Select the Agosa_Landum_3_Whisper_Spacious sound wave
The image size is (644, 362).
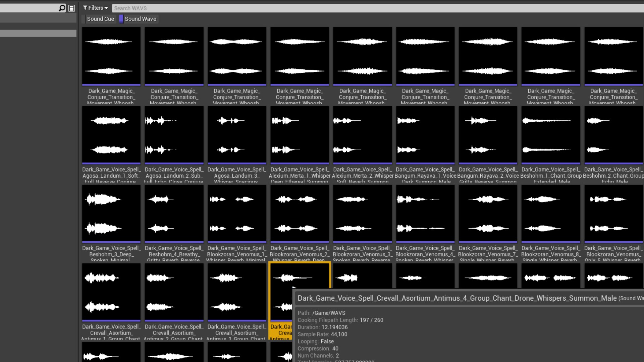click(236, 134)
